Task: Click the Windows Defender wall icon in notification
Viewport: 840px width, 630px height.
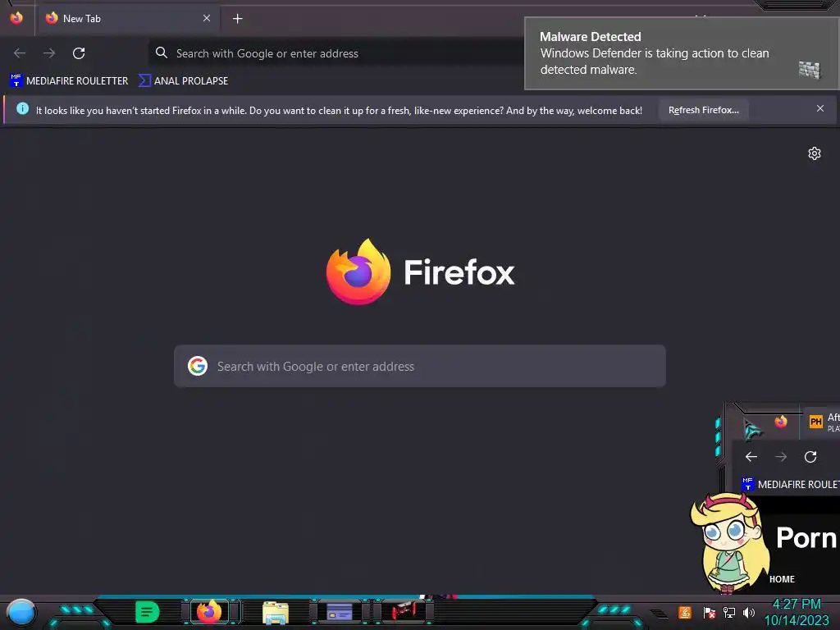Action: (810, 70)
